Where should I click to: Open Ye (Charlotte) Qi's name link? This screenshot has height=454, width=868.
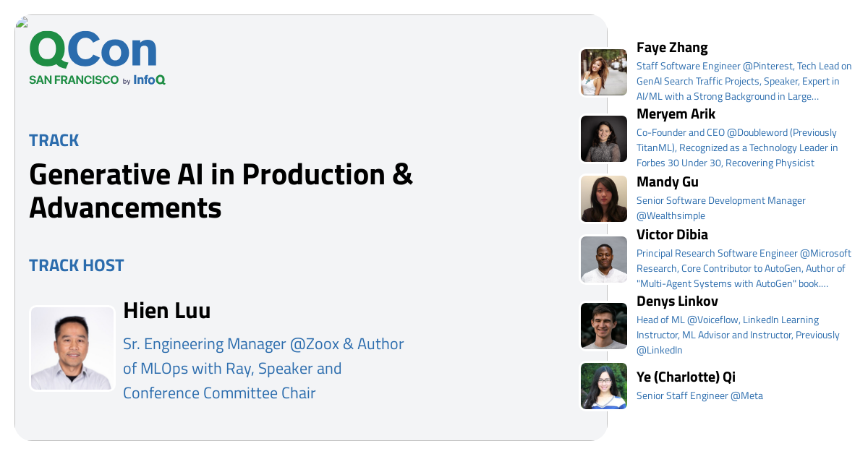(x=686, y=377)
